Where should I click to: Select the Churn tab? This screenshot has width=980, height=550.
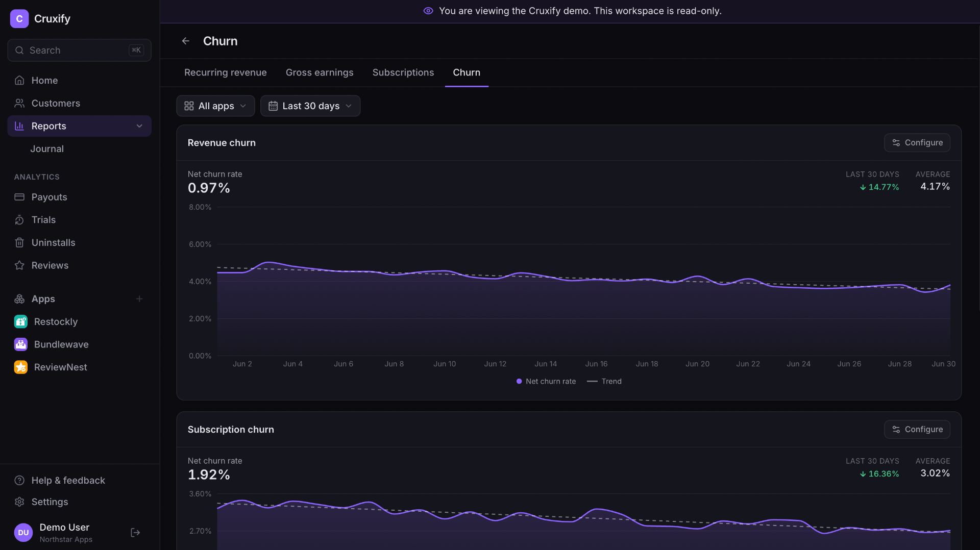[467, 72]
